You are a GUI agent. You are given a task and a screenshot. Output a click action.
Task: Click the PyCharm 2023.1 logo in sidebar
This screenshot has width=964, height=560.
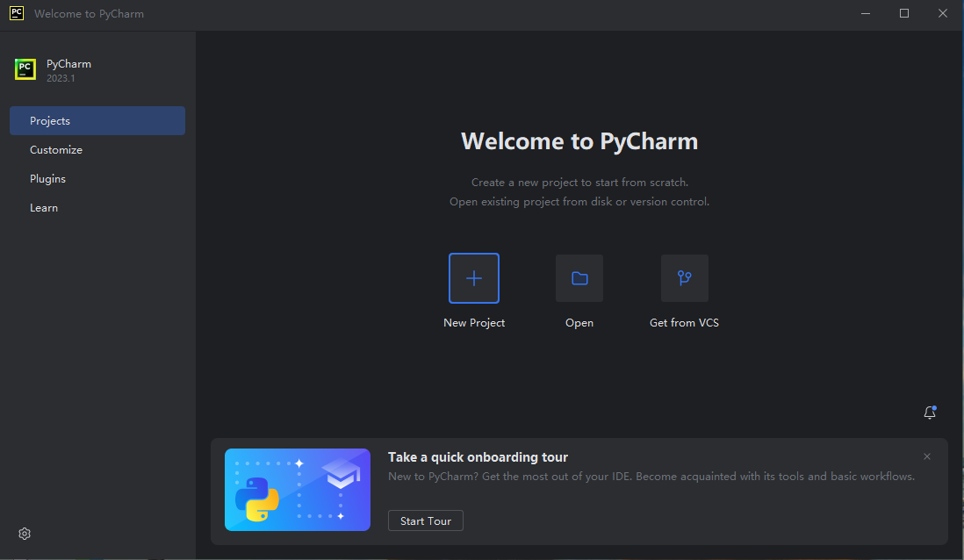coord(25,70)
